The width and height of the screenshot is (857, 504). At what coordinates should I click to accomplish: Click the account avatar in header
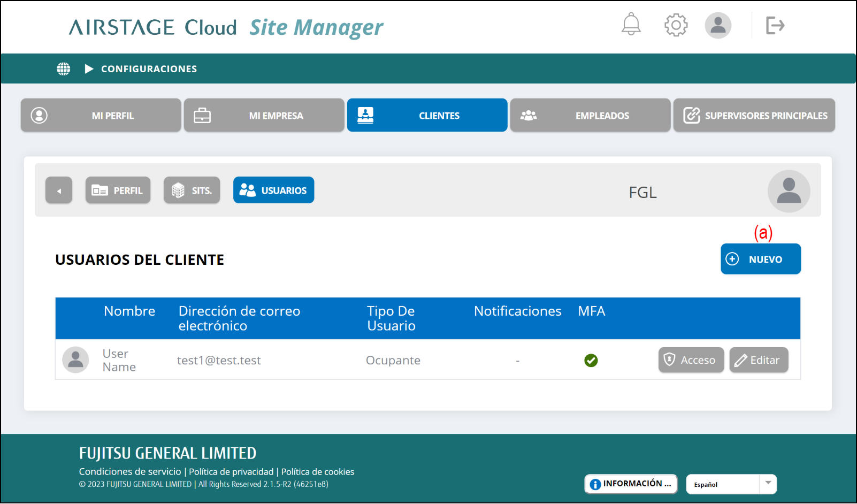click(x=717, y=25)
